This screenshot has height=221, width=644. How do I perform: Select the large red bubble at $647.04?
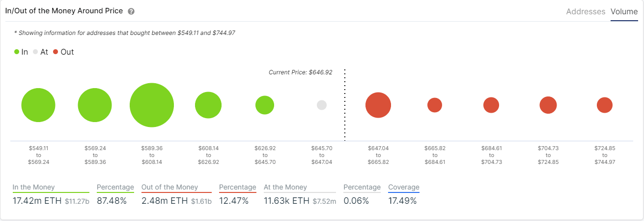point(378,105)
